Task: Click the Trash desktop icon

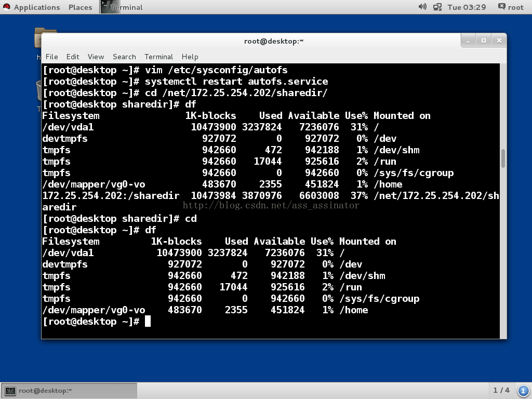Action: pyautogui.click(x=38, y=91)
